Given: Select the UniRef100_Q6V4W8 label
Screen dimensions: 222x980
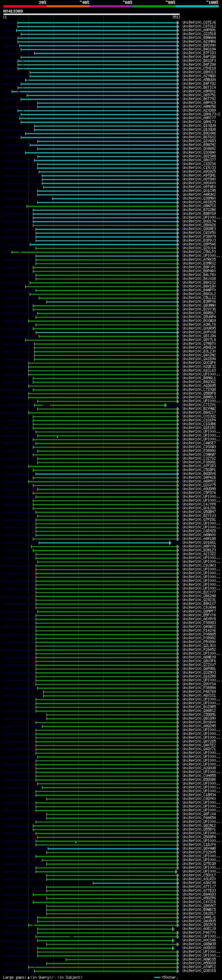Looking at the screenshot, I should click(x=199, y=848).
